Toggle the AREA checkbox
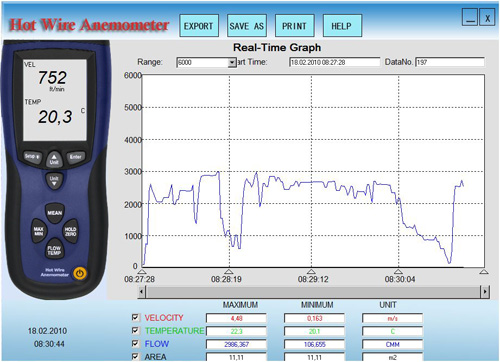500x362 pixels. (135, 356)
